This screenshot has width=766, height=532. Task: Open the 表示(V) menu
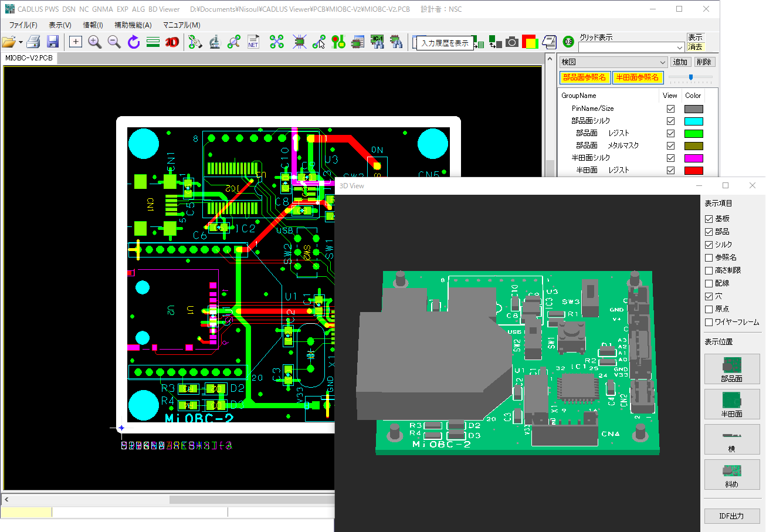(x=60, y=25)
